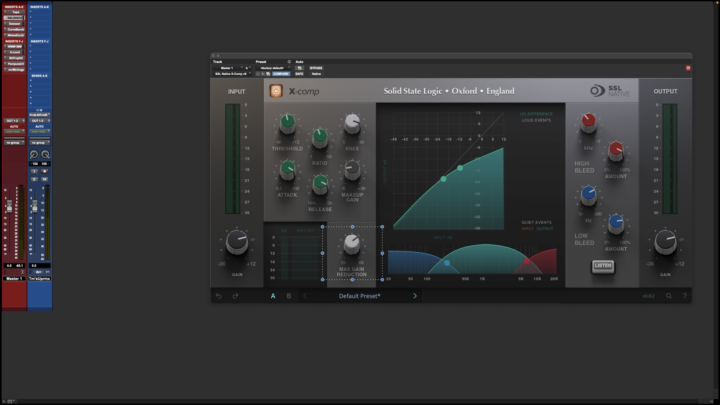
Task: Click the Master 1 volume fader
Action: [x=9, y=207]
